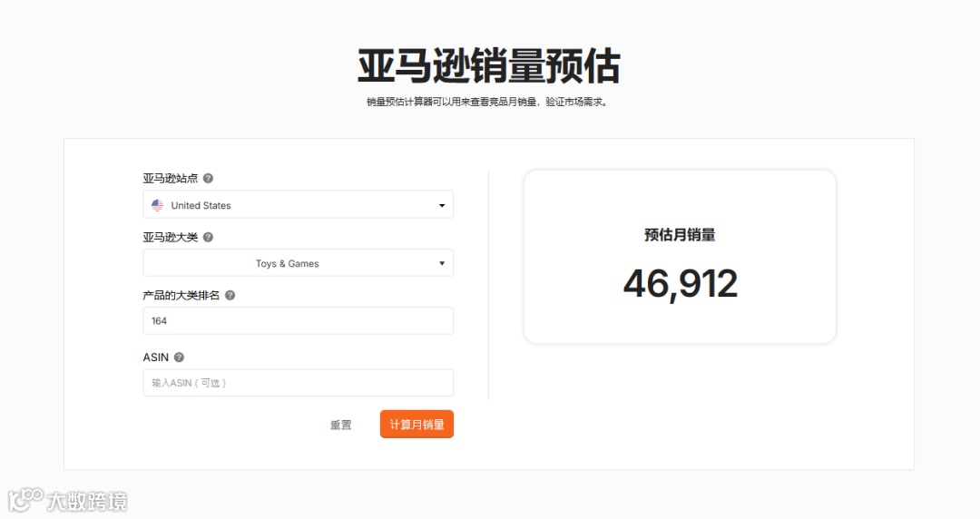The width and height of the screenshot is (980, 519).
Task: Click the 亚马逊销量预估 page title
Action: pyautogui.click(x=489, y=66)
